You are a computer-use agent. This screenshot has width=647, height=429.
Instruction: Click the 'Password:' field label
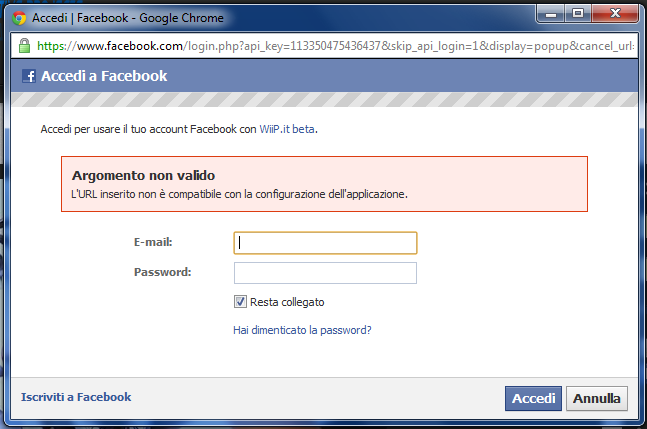163,272
